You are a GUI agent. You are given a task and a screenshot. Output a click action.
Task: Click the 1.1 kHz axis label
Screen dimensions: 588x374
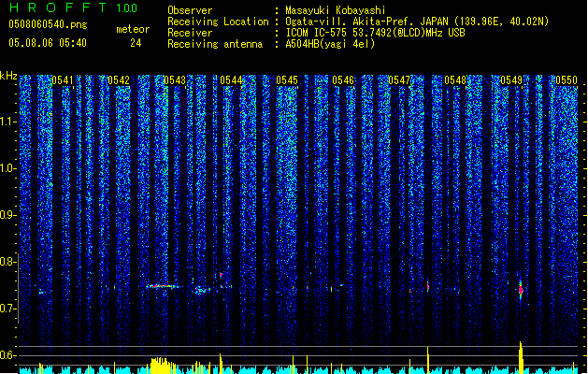[8, 122]
